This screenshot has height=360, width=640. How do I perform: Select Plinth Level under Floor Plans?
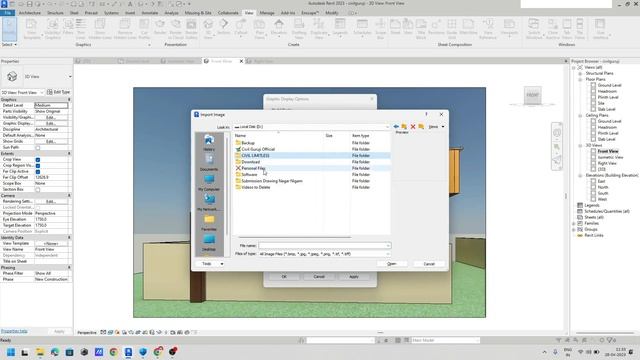[x=608, y=97]
